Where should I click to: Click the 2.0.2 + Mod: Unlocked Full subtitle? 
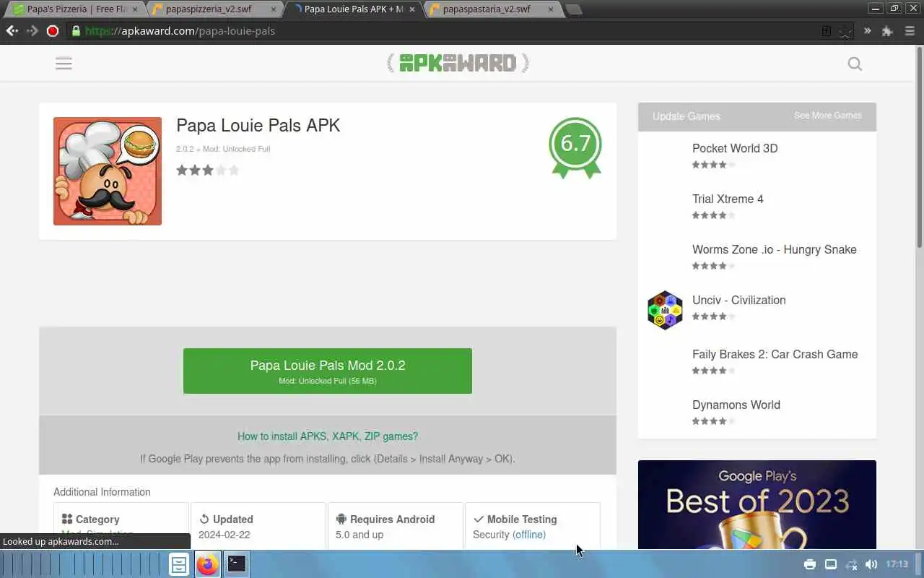click(x=223, y=149)
